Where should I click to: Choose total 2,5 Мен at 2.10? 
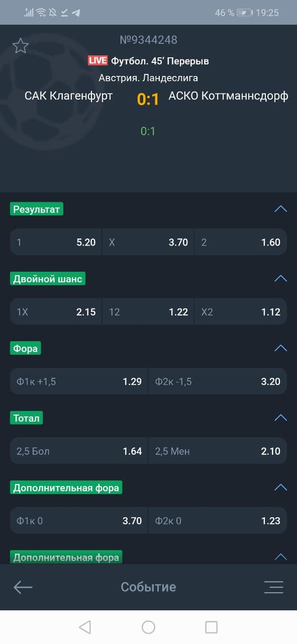coord(218,451)
